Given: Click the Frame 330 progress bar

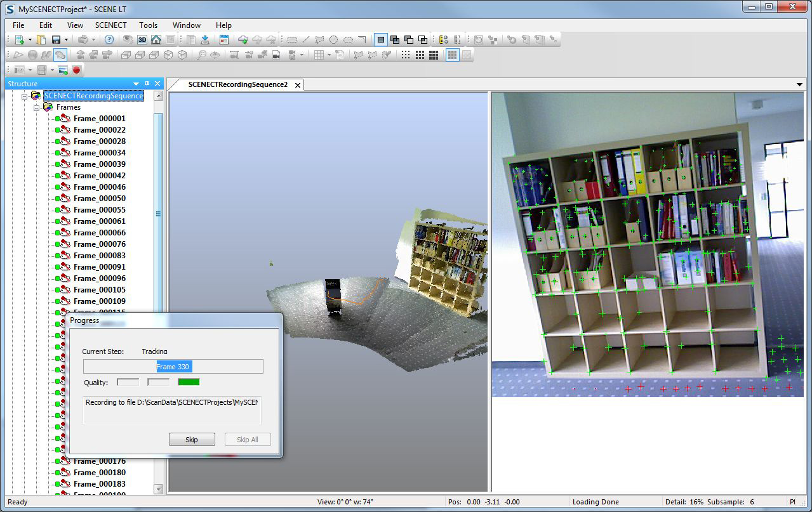Looking at the screenshot, I should 173,367.
